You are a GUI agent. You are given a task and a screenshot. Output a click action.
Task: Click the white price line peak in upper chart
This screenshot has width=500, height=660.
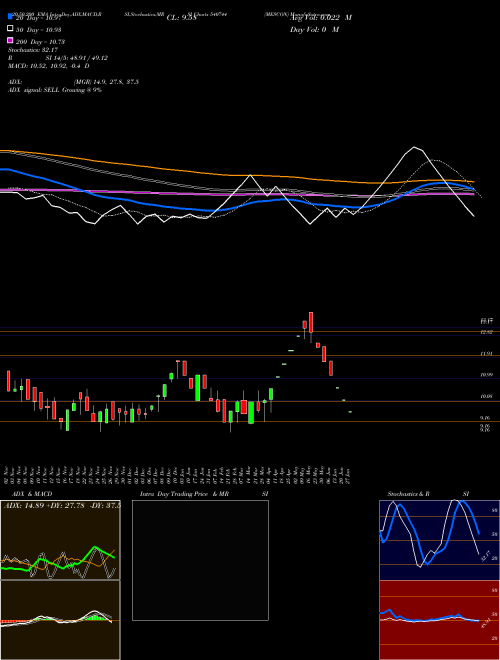tap(415, 147)
